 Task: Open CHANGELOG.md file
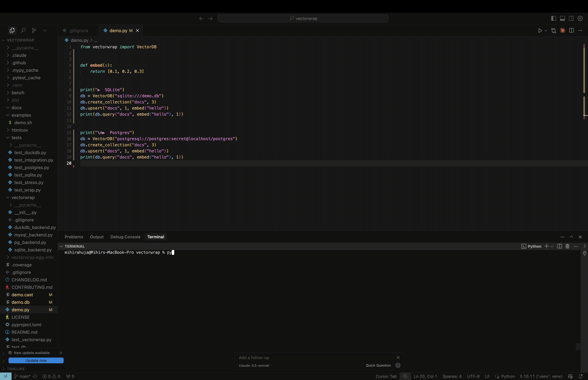coord(29,280)
